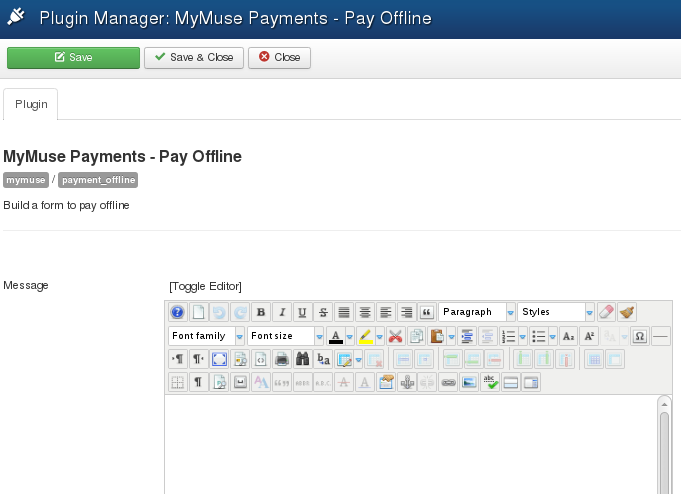Insert non-breaking space character
Screen dimensions: 681x494
[240, 382]
